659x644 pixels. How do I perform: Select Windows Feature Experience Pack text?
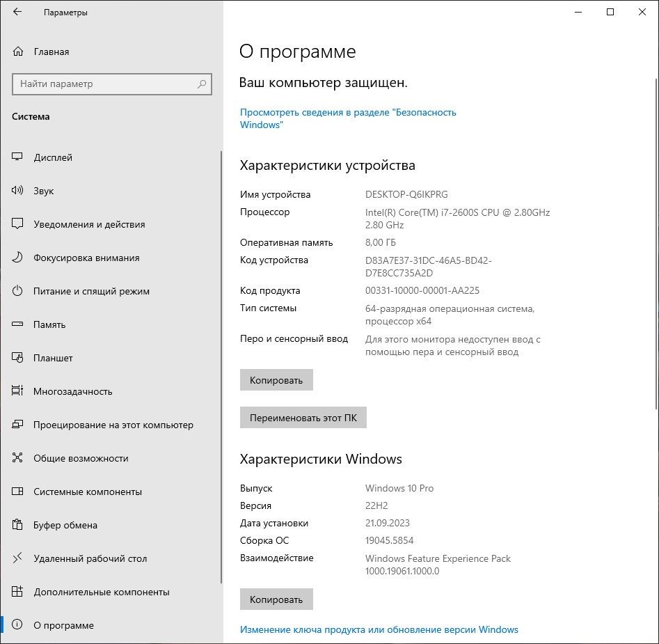tap(438, 565)
